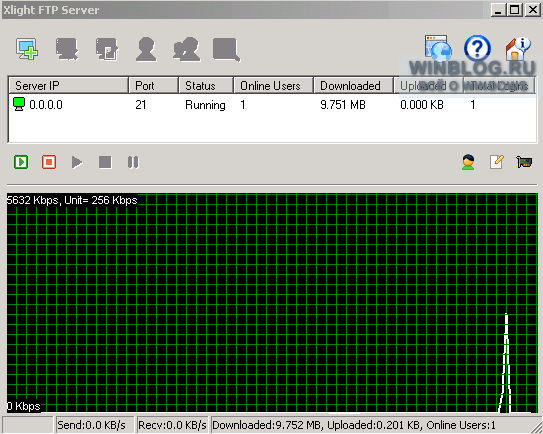Close the Xlight FTP Server window

(533, 10)
